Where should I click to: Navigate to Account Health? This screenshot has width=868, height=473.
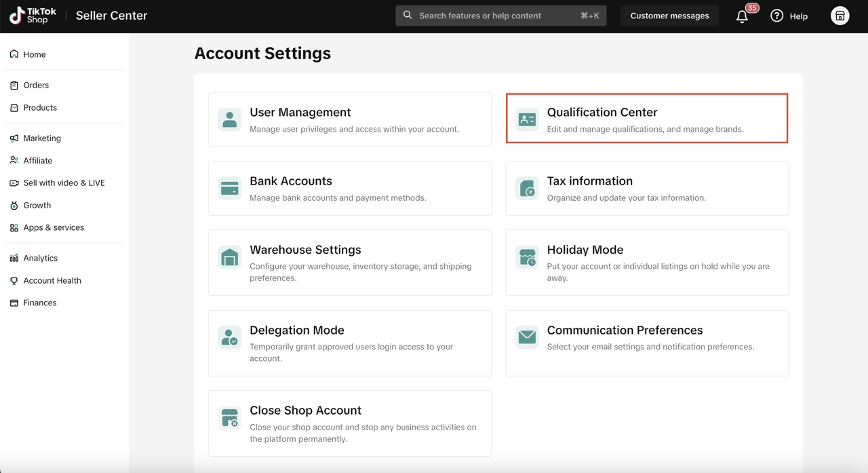click(52, 280)
